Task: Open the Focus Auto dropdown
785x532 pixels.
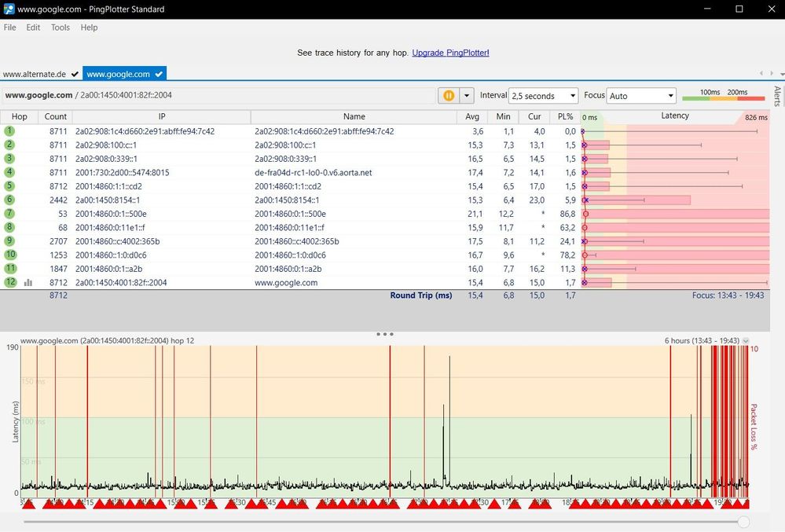Action: point(641,96)
